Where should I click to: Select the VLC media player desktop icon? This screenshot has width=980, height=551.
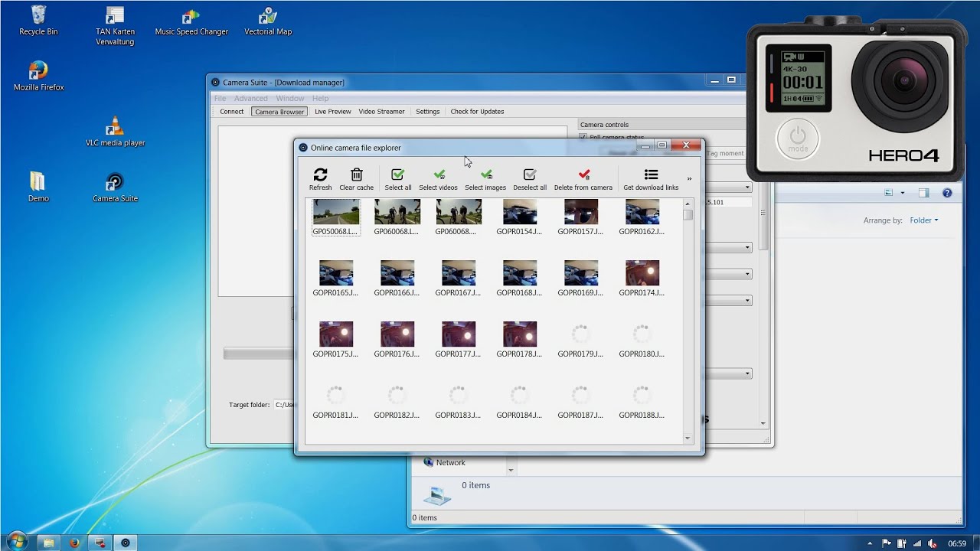pos(115,132)
